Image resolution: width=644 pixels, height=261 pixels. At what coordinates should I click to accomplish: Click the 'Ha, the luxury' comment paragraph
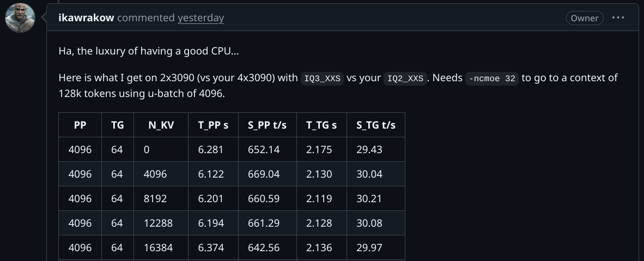[x=149, y=51]
